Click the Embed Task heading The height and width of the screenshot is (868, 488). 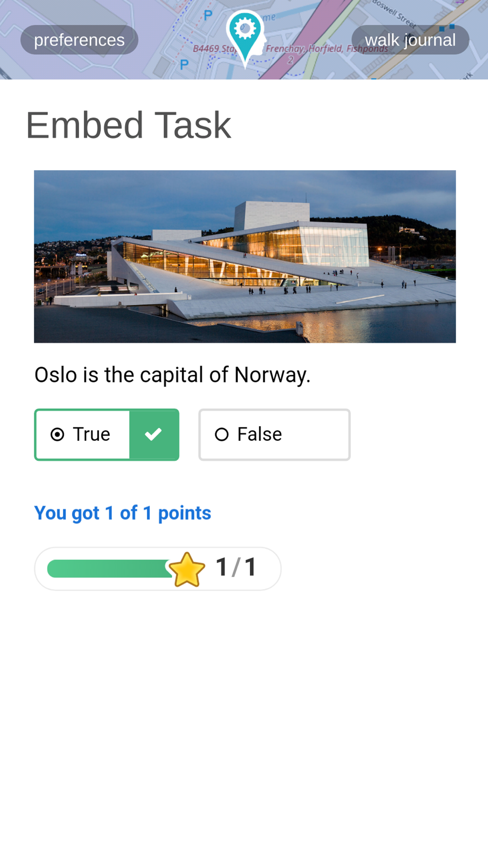click(128, 125)
